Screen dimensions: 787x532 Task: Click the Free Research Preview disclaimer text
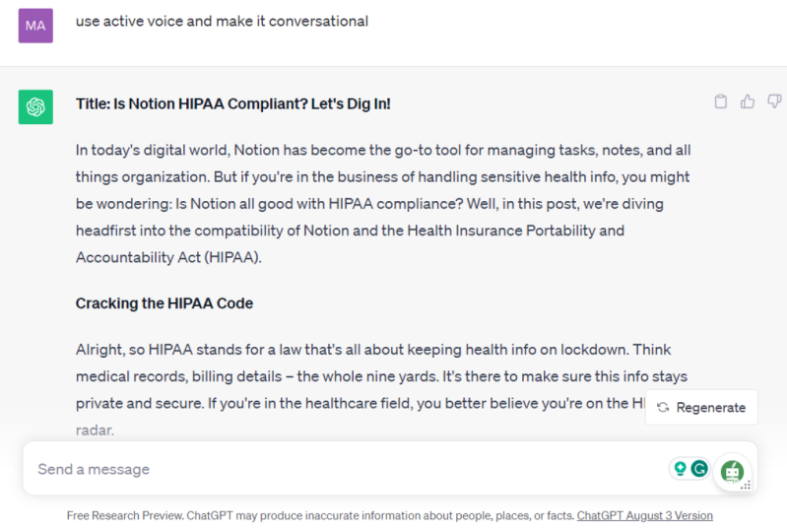320,516
